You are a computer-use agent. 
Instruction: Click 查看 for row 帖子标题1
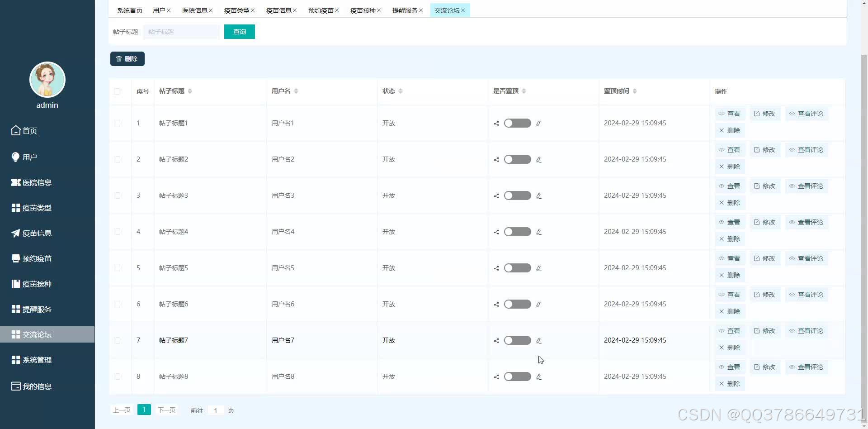tap(730, 114)
